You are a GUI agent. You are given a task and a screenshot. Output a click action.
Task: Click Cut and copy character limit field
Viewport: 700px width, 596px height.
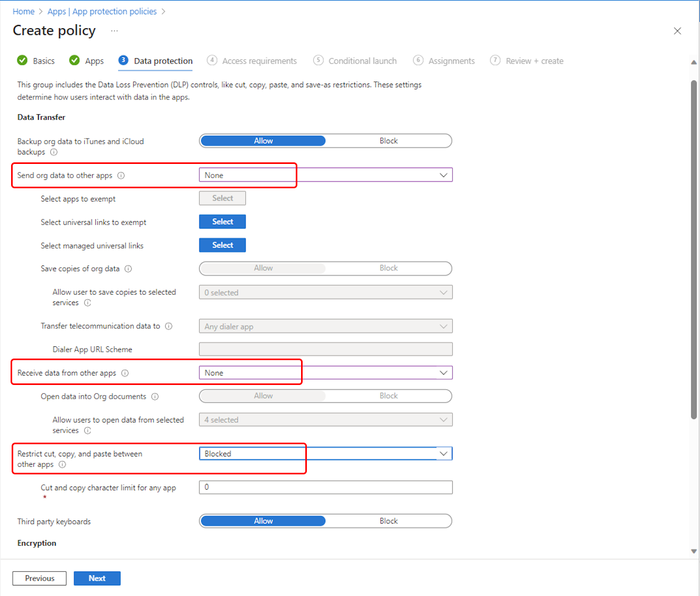(x=325, y=488)
